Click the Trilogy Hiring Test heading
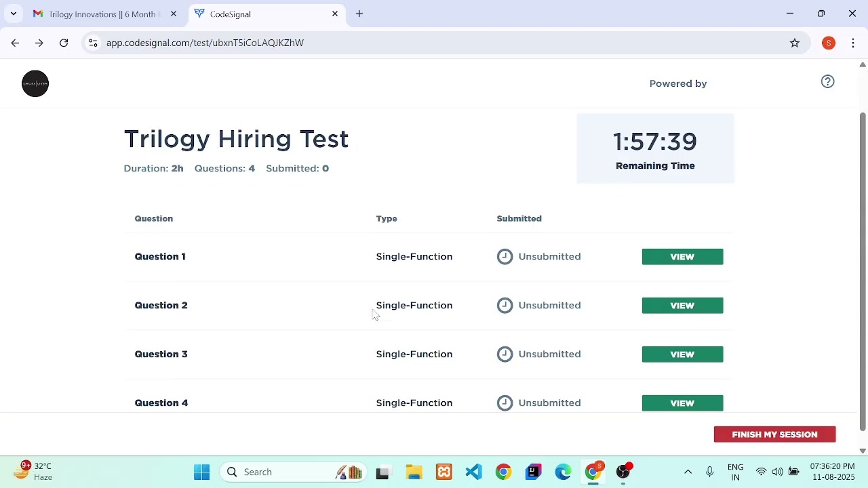Viewport: 868px width, 488px height. [236, 139]
